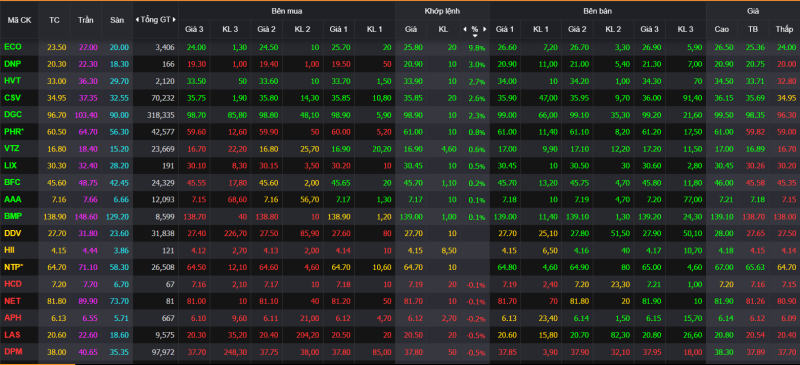This screenshot has width=800, height=365.
Task: Click the Khớp lệnh group header
Action: 442,10
